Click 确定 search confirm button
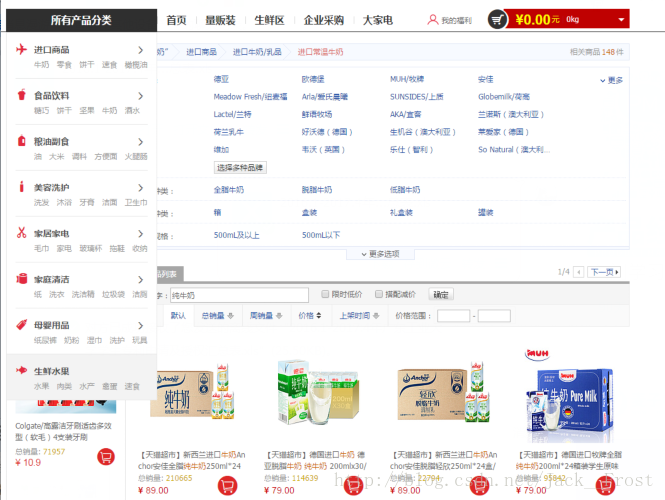665x500 pixels. pos(441,294)
